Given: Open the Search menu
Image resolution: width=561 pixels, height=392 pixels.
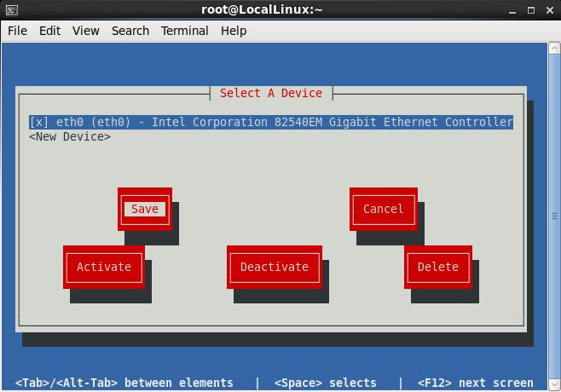Looking at the screenshot, I should (130, 31).
